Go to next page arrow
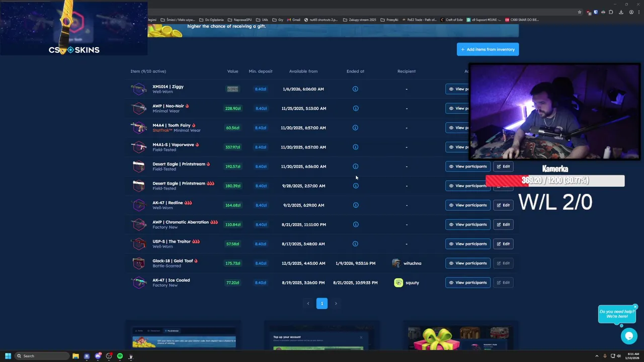This screenshot has width=644, height=362. point(336,303)
